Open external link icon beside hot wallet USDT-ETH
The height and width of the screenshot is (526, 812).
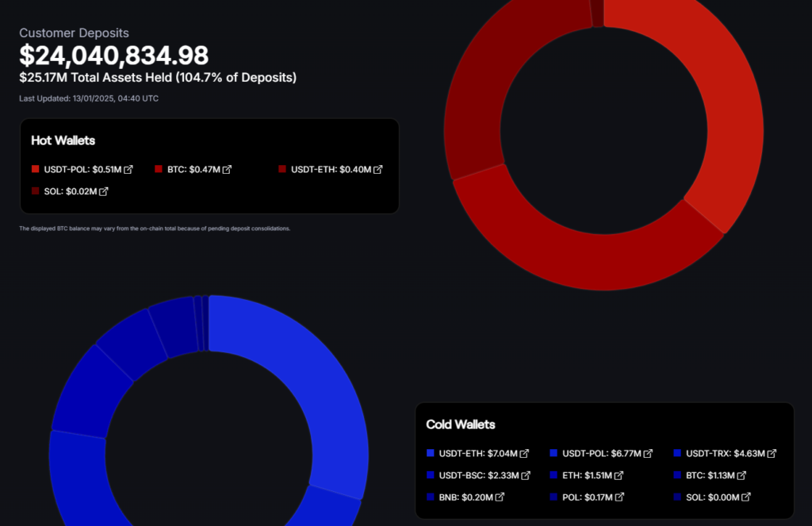[x=378, y=170]
